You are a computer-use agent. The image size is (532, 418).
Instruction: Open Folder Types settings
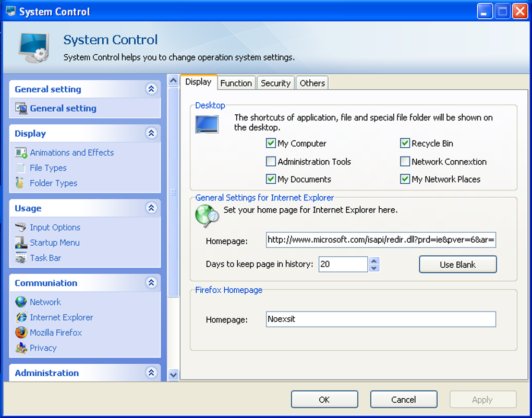point(54,183)
